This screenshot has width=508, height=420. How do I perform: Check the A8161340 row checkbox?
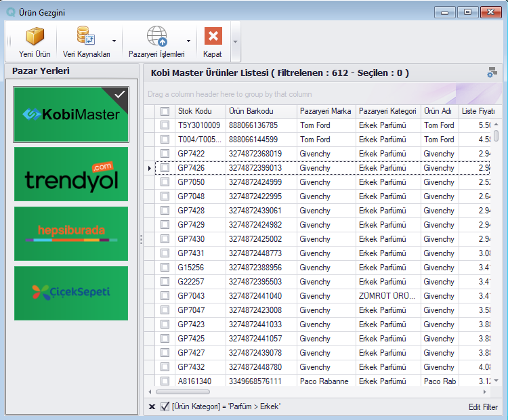[x=165, y=381]
